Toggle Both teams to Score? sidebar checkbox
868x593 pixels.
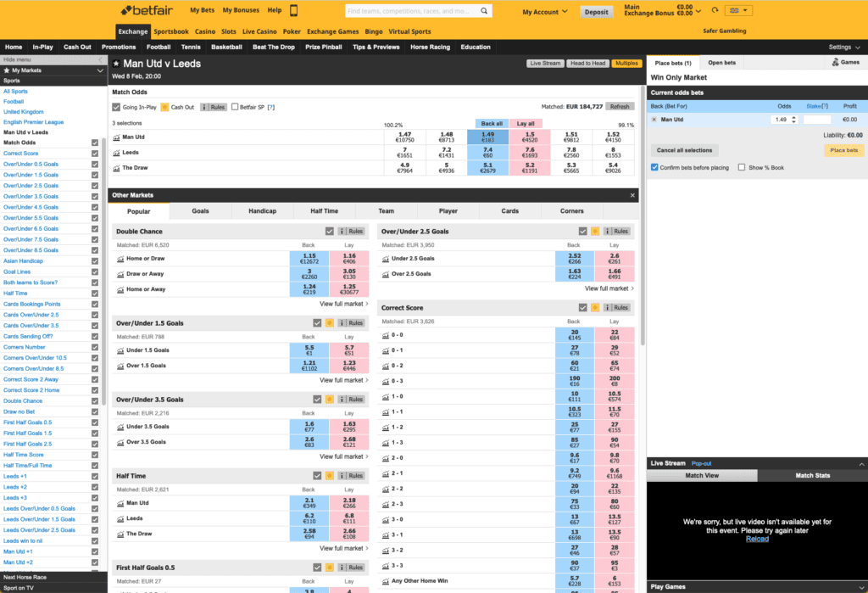pos(95,283)
